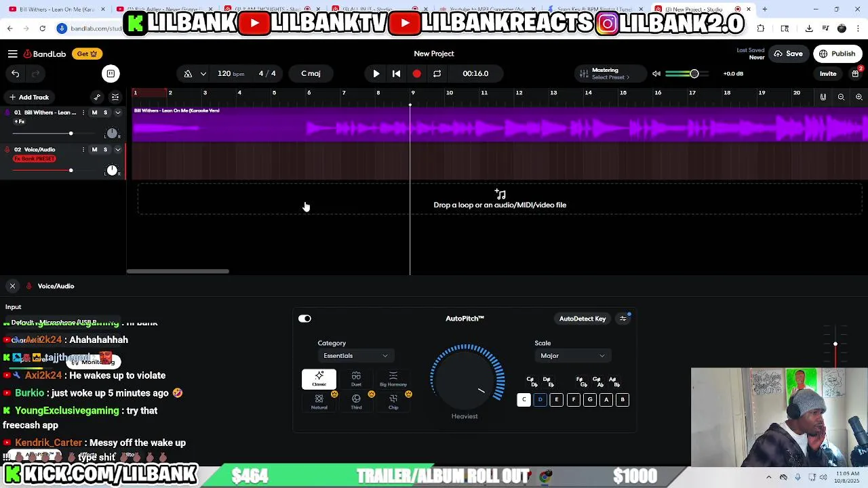This screenshot has height=488, width=868.
Task: Mute the master volume speaker icon
Action: point(656,74)
